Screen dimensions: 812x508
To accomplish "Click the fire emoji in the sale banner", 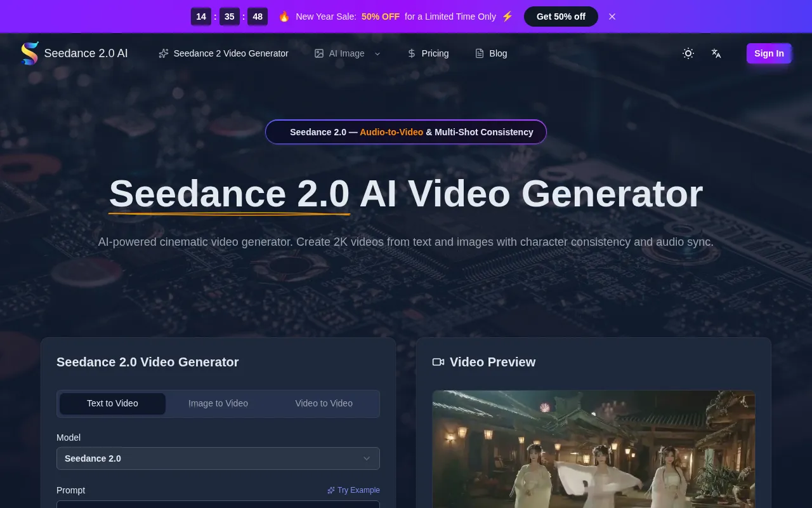I will [284, 17].
